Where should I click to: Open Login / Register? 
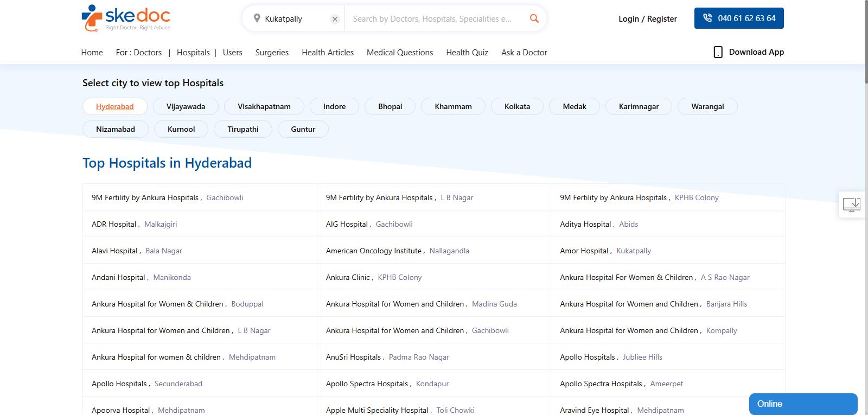pos(647,19)
